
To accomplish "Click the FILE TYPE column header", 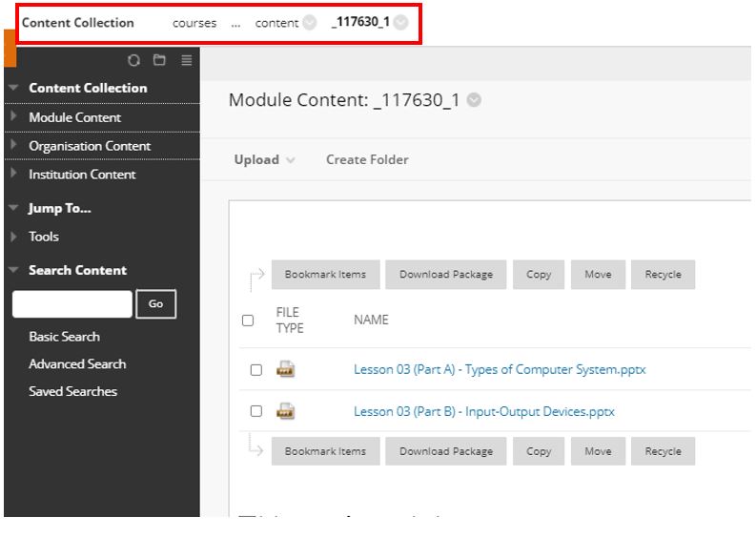I will tap(290, 321).
